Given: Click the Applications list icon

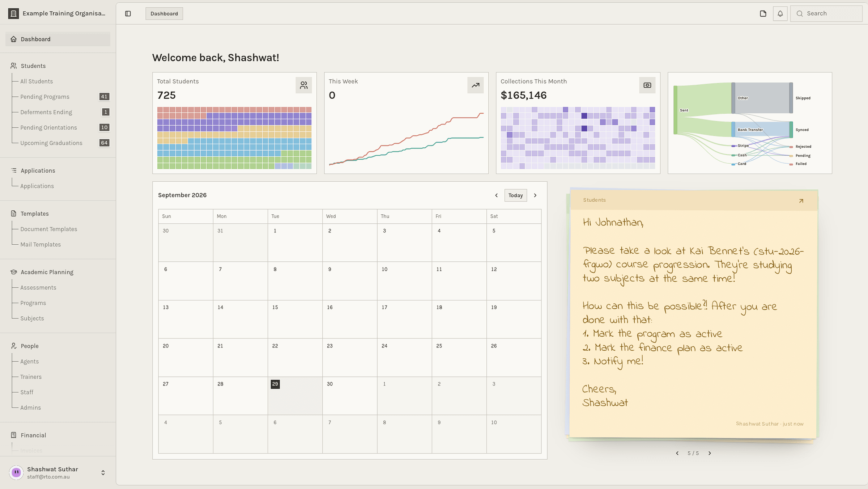Looking at the screenshot, I should point(14,170).
